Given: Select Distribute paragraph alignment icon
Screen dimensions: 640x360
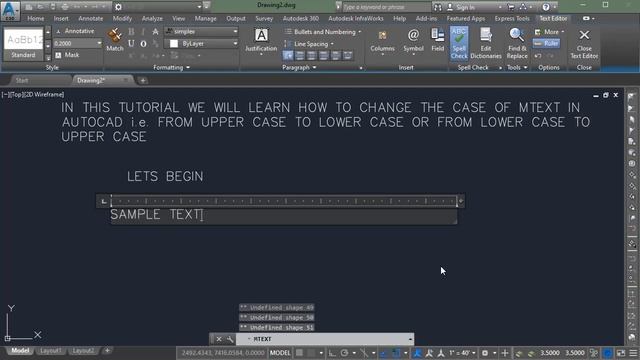Looking at the screenshot, I should coord(348,55).
